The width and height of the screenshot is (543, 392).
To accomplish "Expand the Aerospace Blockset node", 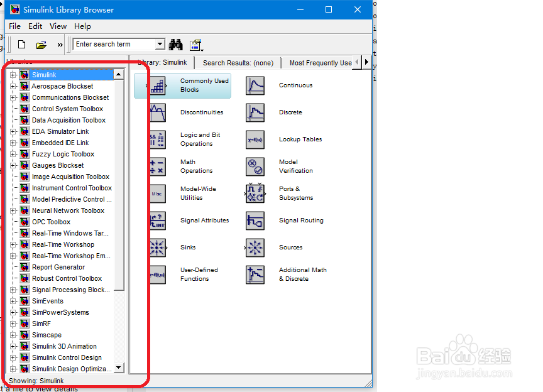I will [x=13, y=86].
